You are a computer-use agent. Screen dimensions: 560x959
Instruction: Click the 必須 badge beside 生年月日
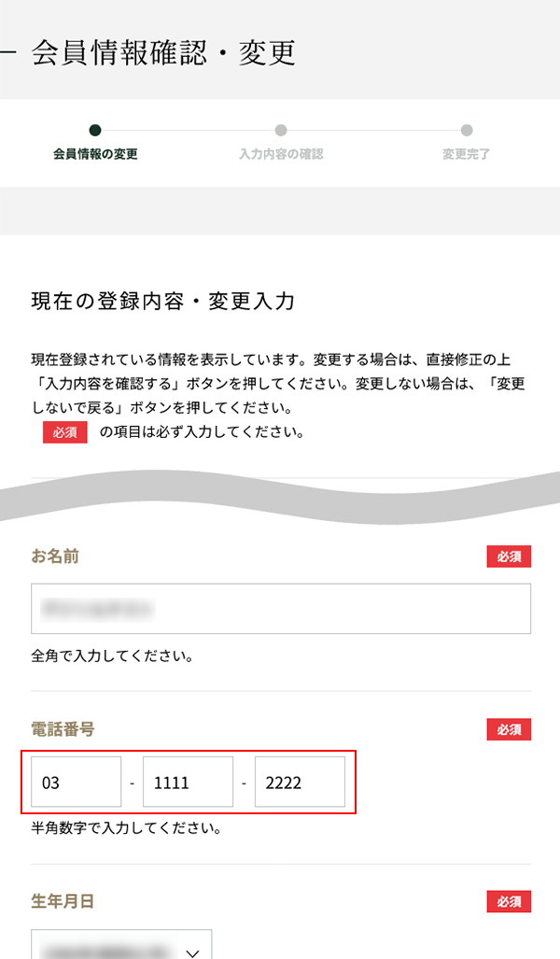tap(509, 902)
